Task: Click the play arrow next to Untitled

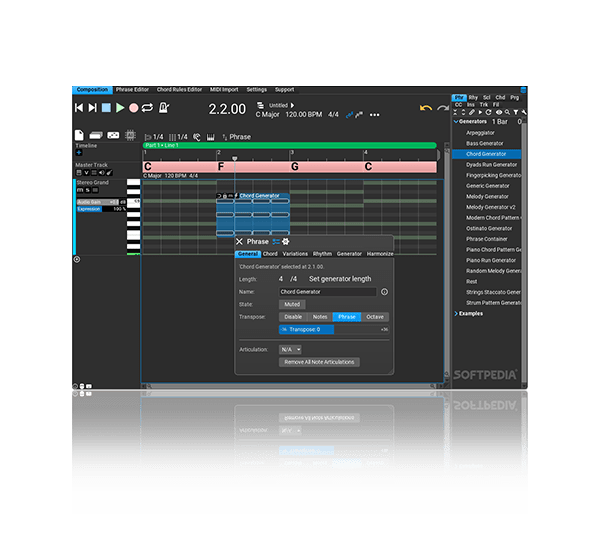Action: click(292, 105)
